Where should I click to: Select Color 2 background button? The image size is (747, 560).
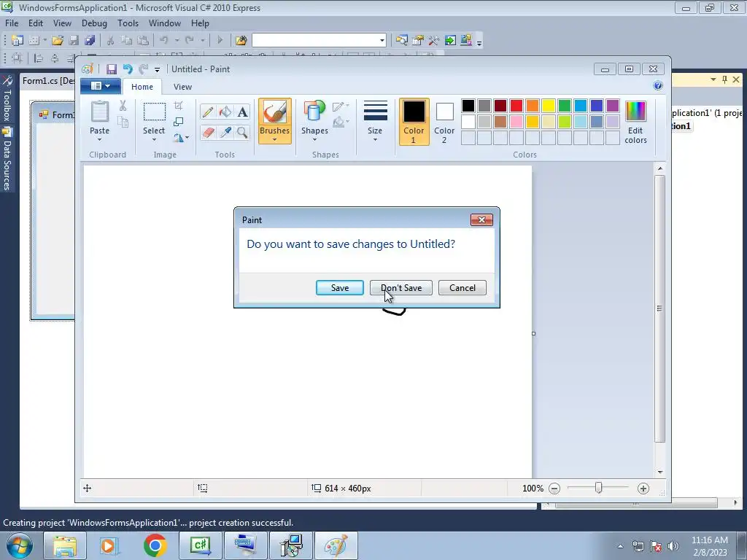pos(444,122)
